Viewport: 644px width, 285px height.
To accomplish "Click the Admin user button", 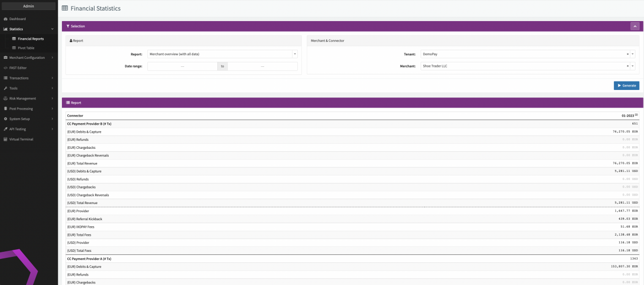I will point(29,6).
